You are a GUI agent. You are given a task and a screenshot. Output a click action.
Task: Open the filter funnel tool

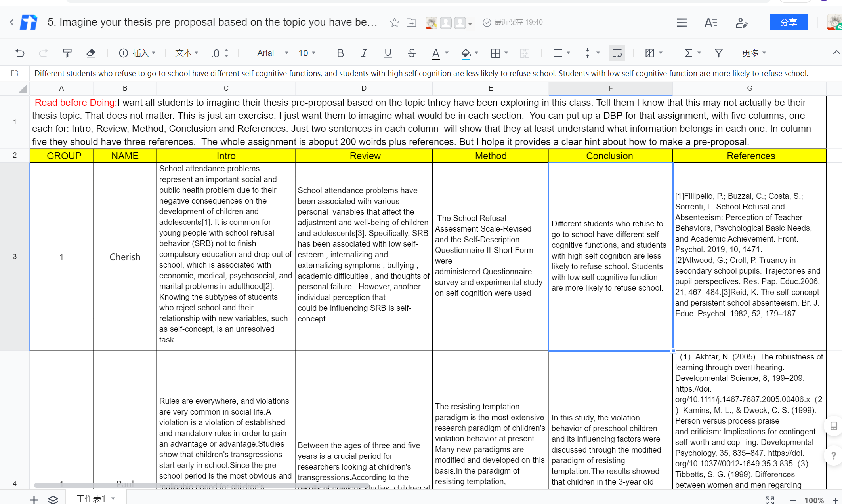click(x=718, y=53)
